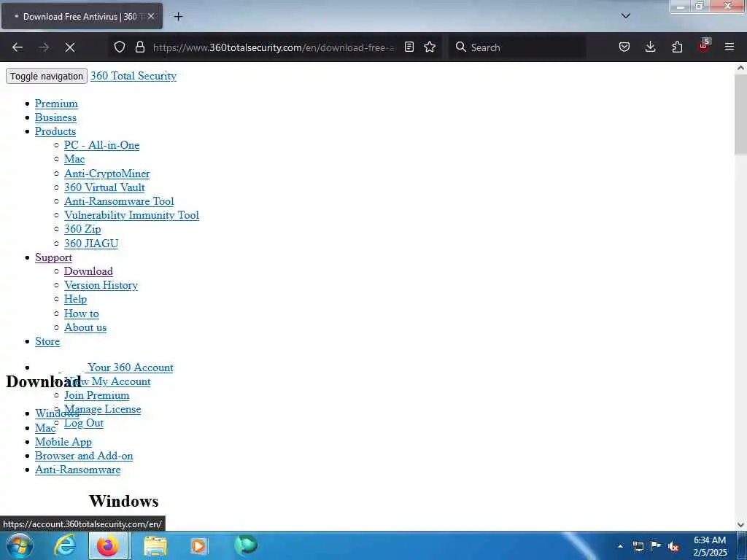
Task: Stop loading the page with the X button
Action: (x=70, y=47)
